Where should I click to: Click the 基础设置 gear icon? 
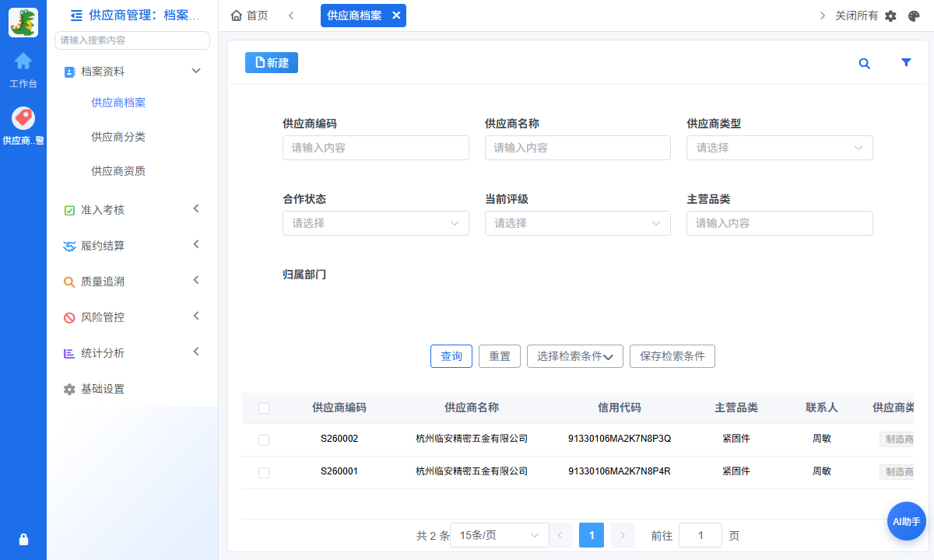69,389
